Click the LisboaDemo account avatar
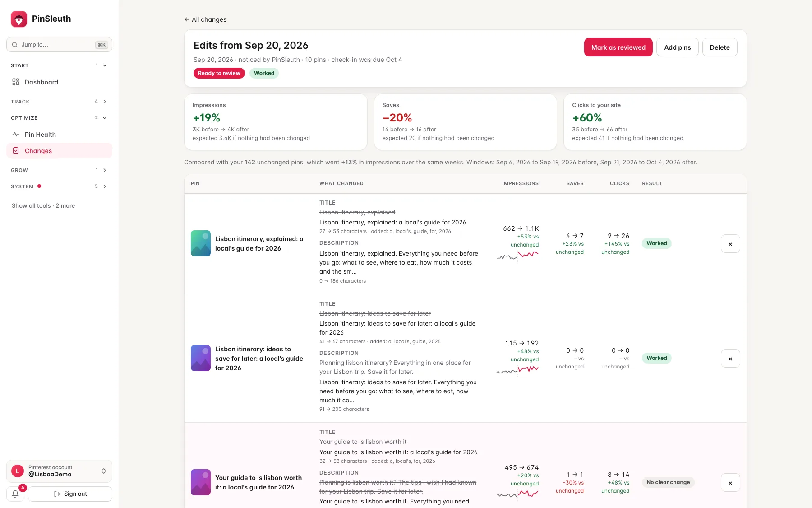The width and height of the screenshot is (812, 508). [18, 471]
